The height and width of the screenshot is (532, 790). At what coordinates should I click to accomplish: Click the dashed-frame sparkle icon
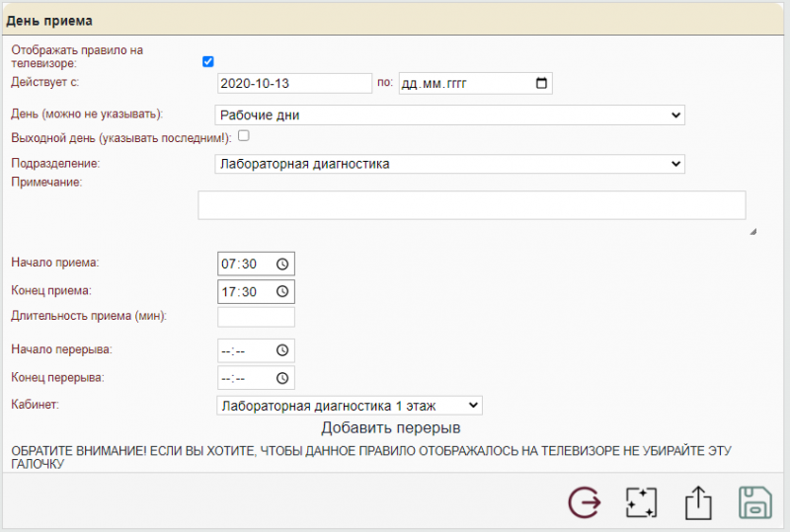(x=642, y=501)
